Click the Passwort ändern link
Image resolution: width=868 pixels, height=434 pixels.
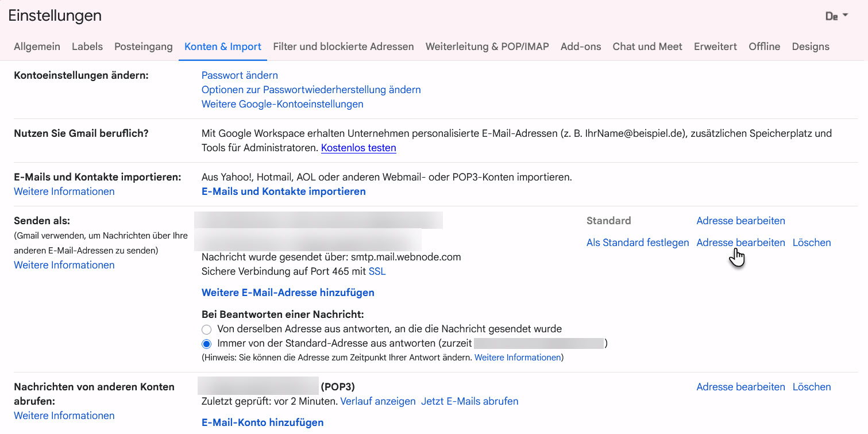pyautogui.click(x=240, y=75)
